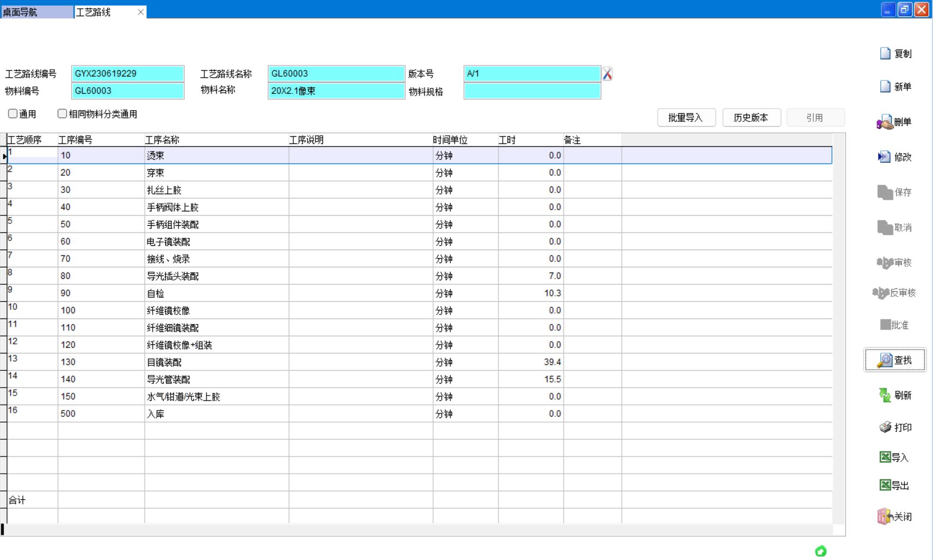The image size is (933, 560).
Task: Tick the 相同物料分类通用 checkbox
Action: point(62,114)
